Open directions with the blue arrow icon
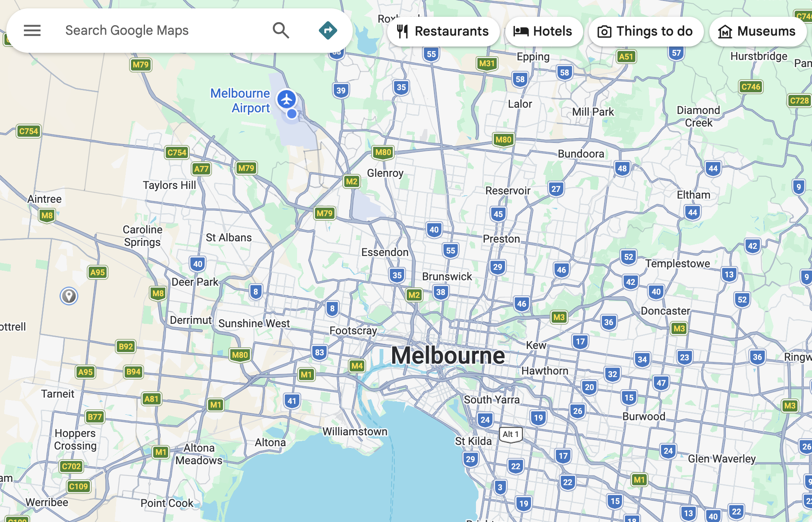This screenshot has width=812, height=522. [x=328, y=31]
